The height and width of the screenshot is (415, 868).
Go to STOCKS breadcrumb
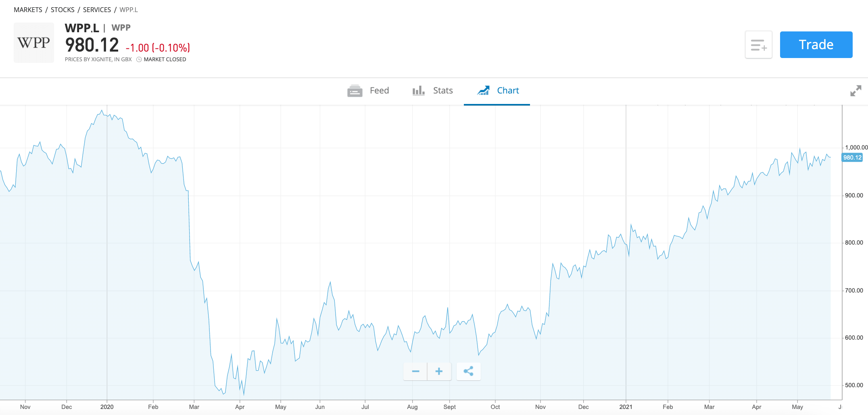[x=63, y=10]
